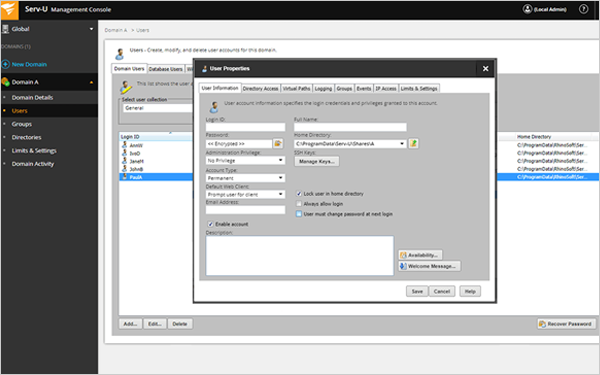
Task: Click the password generator icon beside Password field
Action: tap(278, 143)
